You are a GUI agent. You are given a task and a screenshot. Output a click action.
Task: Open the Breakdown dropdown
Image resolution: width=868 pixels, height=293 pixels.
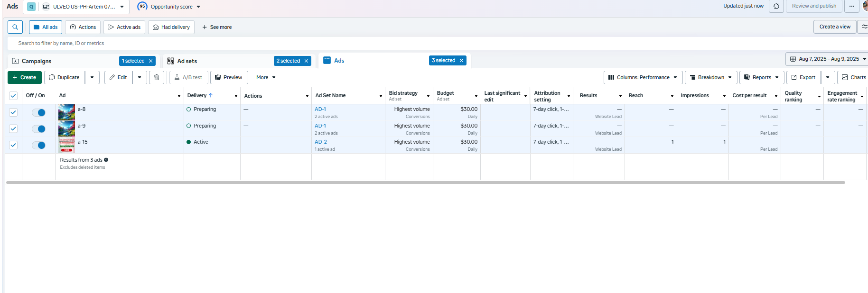coord(711,77)
